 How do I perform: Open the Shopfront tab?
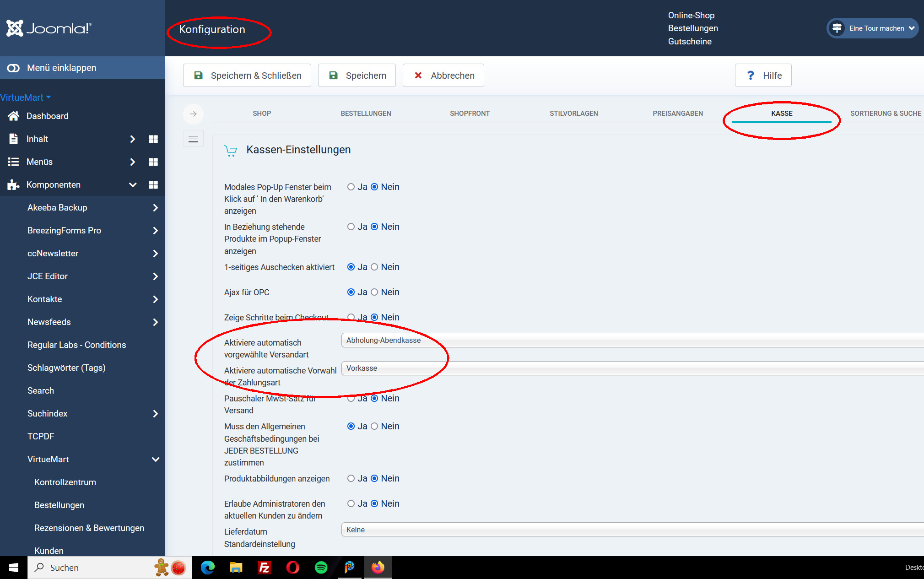tap(470, 114)
